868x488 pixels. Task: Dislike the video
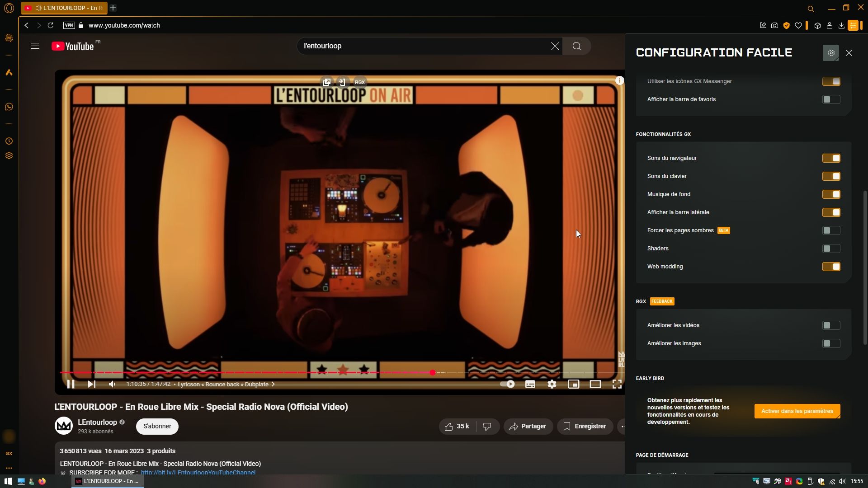pos(487,427)
